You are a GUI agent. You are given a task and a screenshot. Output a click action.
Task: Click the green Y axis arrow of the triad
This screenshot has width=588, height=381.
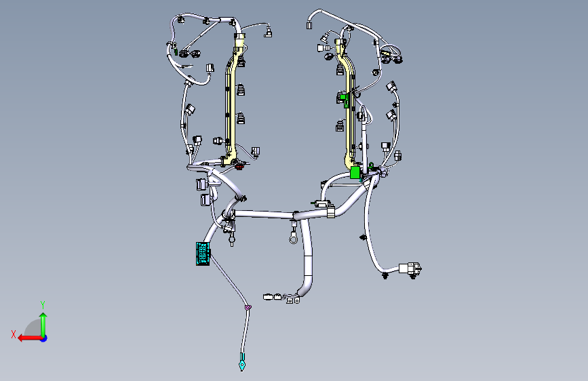[43, 323]
